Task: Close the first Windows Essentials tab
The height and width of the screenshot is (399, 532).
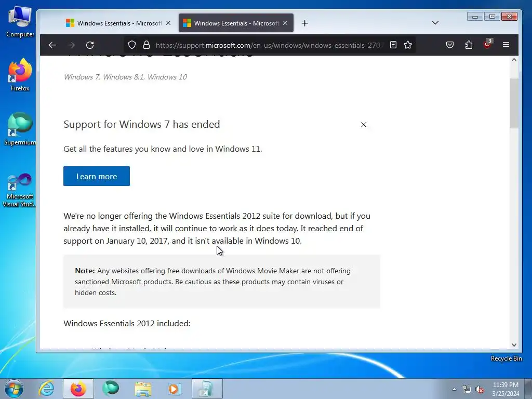Action: coord(168,23)
